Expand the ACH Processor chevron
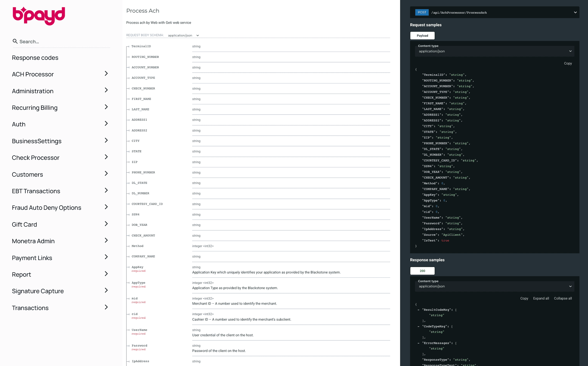This screenshot has height=366, width=588. 106,73
